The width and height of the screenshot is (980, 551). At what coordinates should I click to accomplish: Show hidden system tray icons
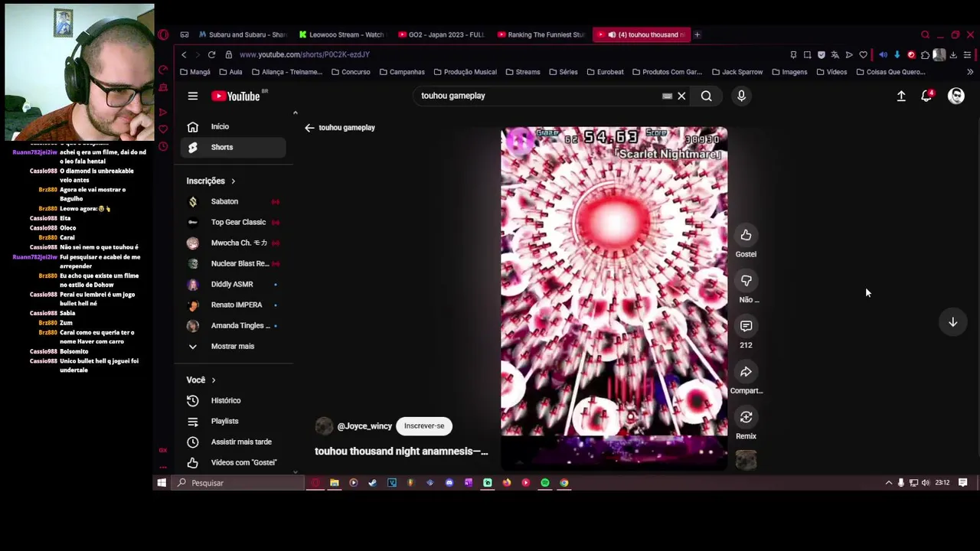tap(888, 483)
